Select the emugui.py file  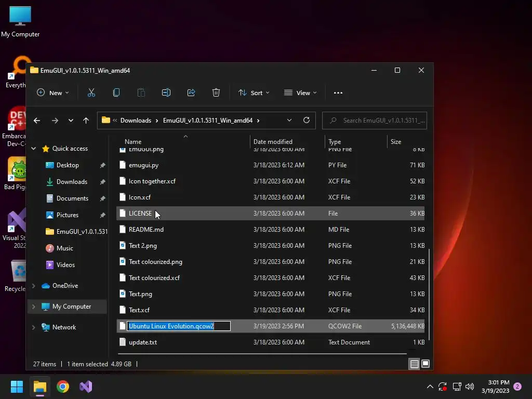click(270, 165)
